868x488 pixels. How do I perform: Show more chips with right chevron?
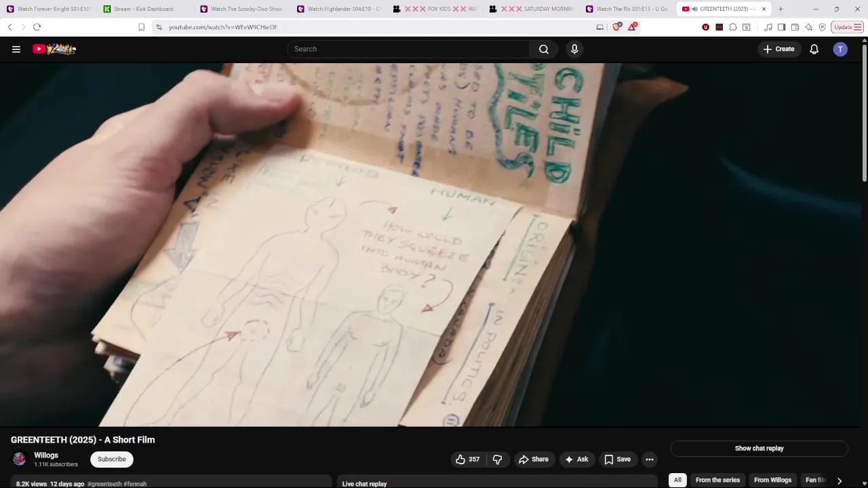839,481
